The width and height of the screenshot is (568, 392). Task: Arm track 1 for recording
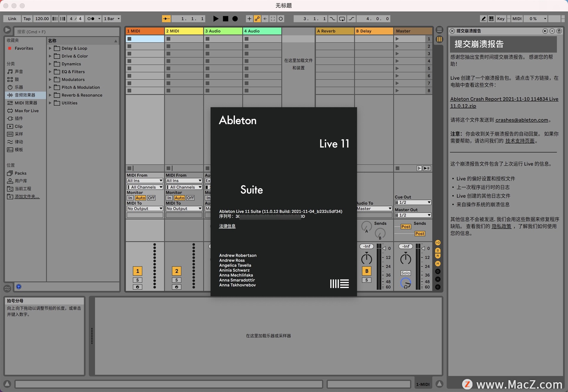138,287
